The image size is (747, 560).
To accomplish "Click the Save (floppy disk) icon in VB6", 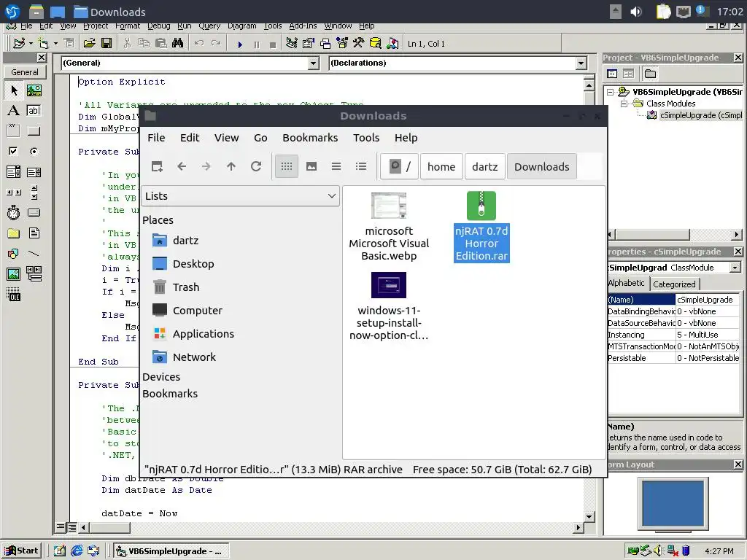I will [x=107, y=44].
